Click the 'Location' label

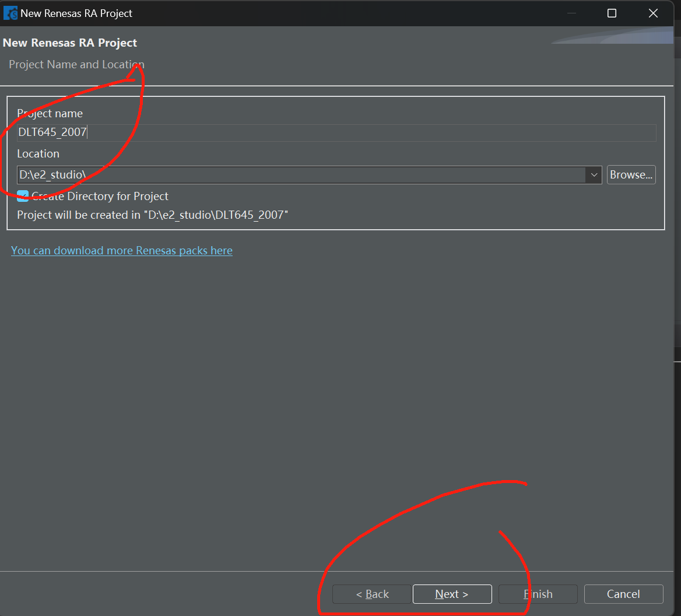pyautogui.click(x=38, y=154)
